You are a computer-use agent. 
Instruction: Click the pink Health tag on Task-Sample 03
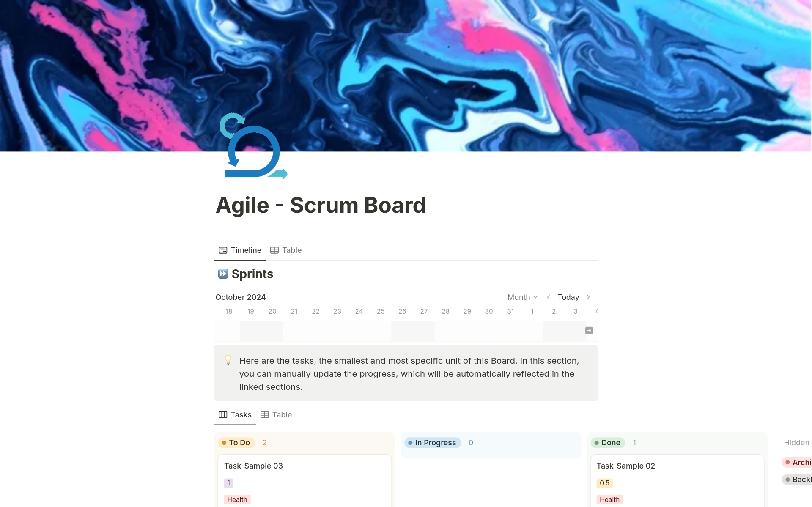point(237,499)
